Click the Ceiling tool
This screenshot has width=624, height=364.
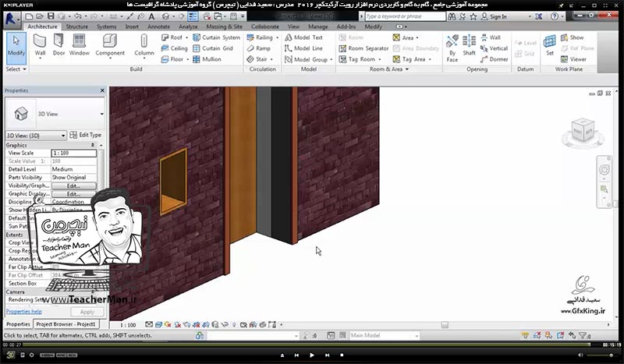(x=174, y=48)
